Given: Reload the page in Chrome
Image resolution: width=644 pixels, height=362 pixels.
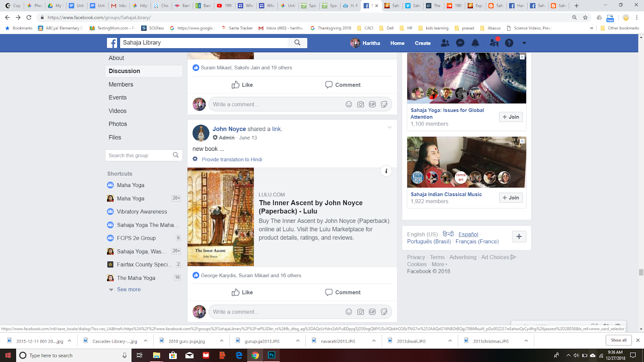Looking at the screenshot, I should pyautogui.click(x=29, y=17).
